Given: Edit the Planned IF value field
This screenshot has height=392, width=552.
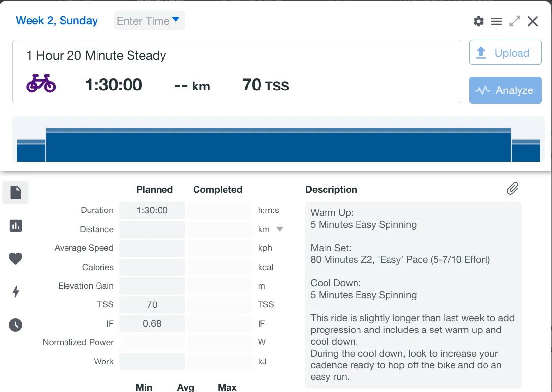Looking at the screenshot, I should [152, 324].
